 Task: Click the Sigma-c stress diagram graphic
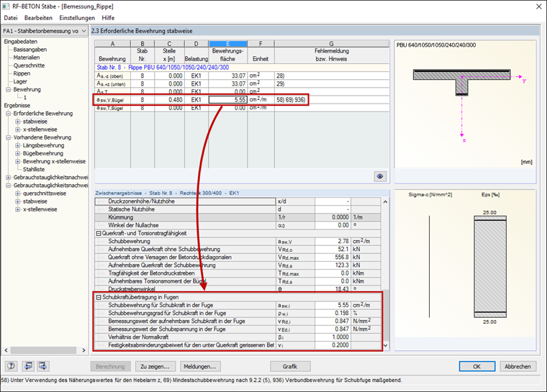pyautogui.click(x=430, y=267)
